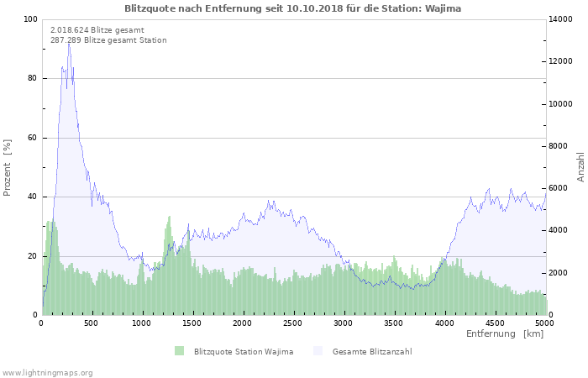This screenshot has height=378, width=588.
Task: Open the www.lightningmaps.org watermark link
Action: (46, 373)
